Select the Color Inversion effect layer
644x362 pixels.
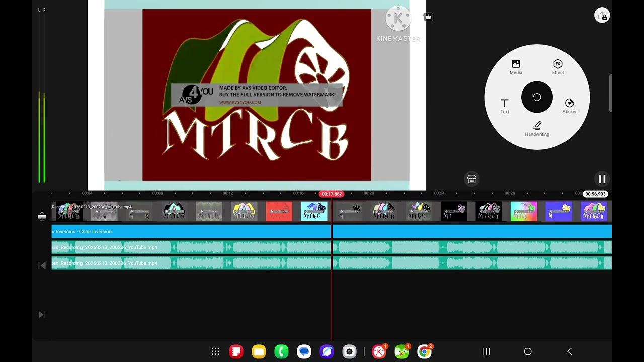point(332,231)
